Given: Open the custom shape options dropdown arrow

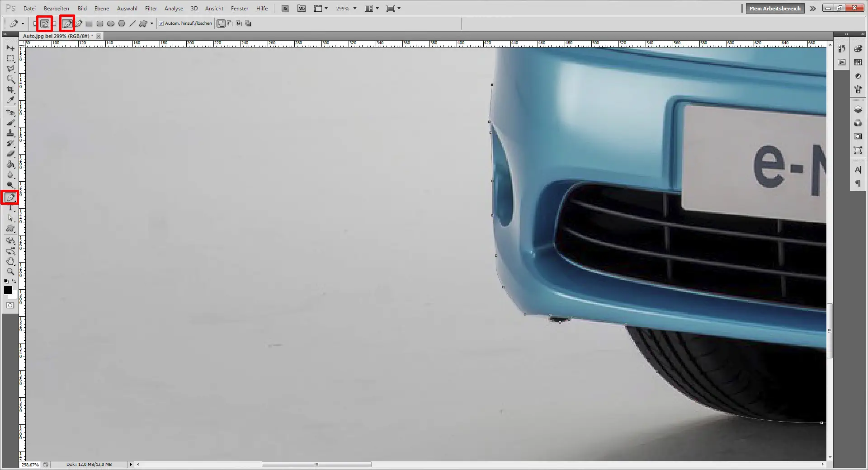Looking at the screenshot, I should pyautogui.click(x=152, y=23).
